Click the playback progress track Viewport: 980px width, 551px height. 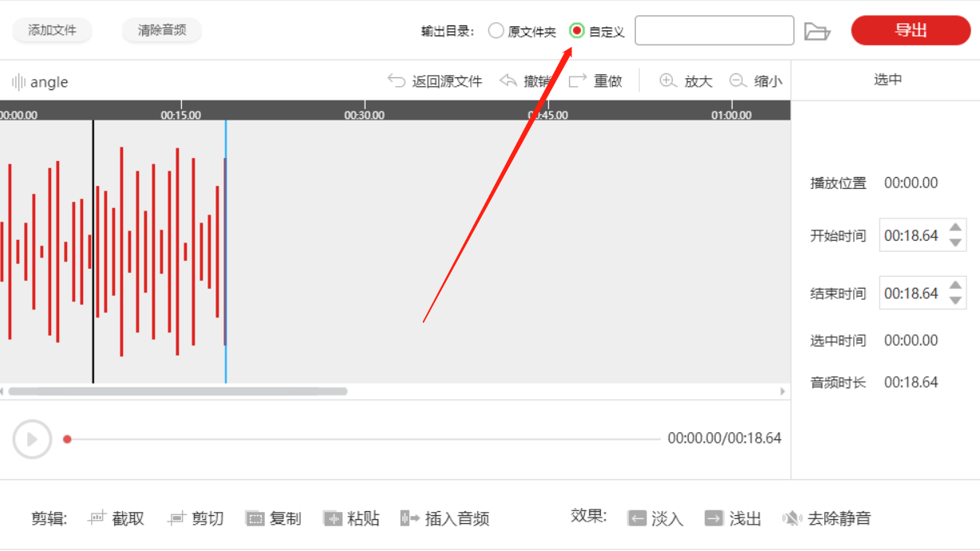[362, 439]
